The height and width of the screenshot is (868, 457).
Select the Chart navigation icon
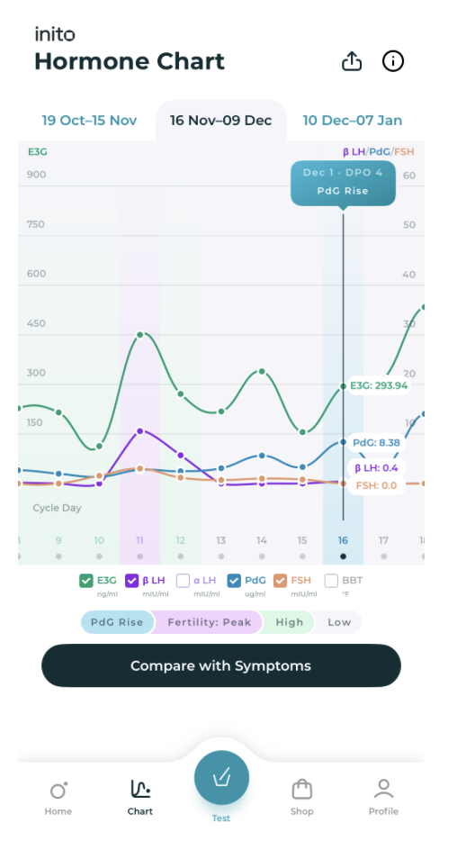[x=140, y=789]
